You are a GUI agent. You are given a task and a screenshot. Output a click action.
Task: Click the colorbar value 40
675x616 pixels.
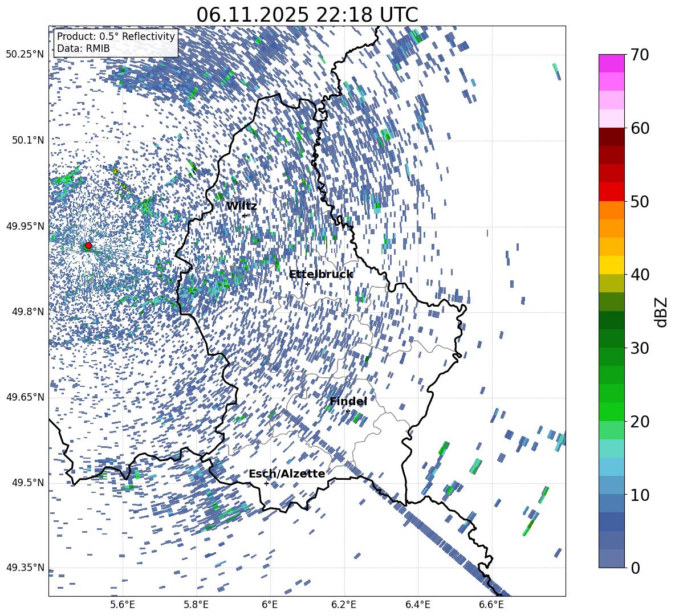tap(640, 275)
